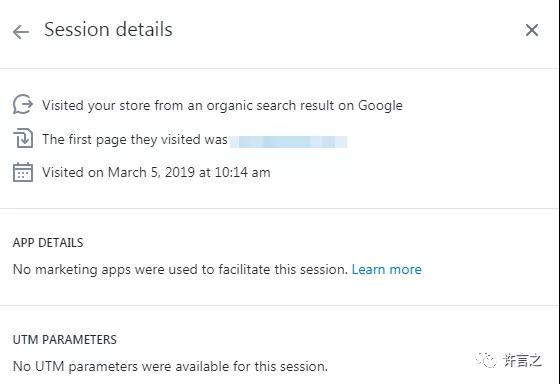This screenshot has height=384, width=560.
Task: Click the landing page download-arrow icon
Action: (x=23, y=139)
